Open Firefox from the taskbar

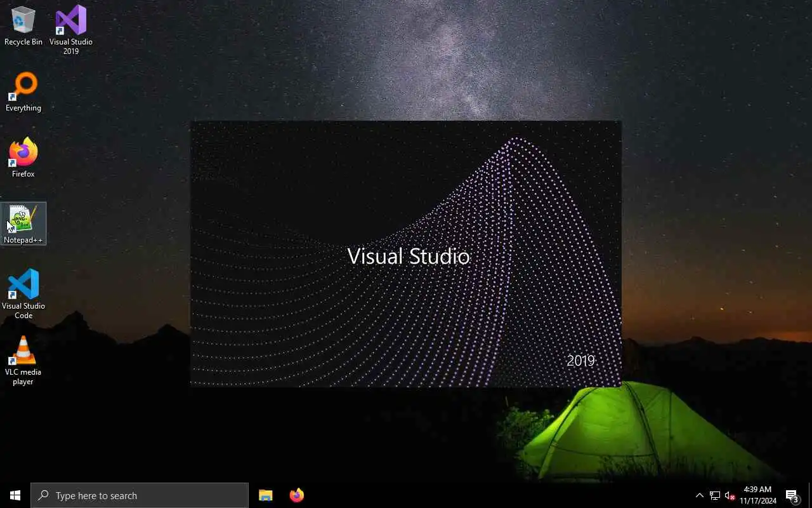(x=296, y=495)
